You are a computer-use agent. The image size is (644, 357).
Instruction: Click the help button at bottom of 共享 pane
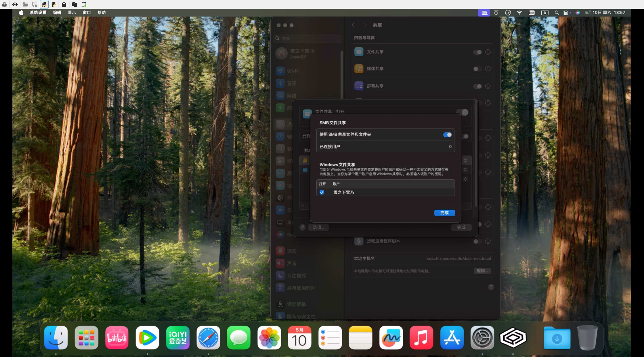tap(491, 287)
